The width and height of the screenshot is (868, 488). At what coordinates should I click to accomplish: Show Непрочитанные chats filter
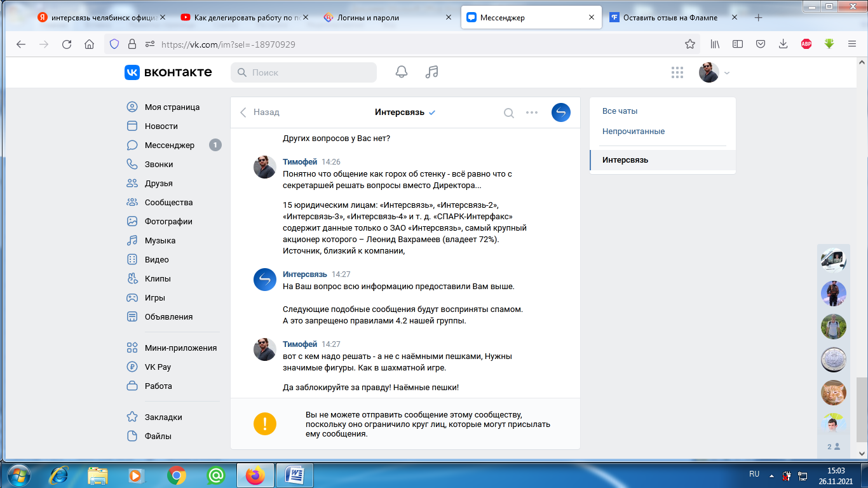coord(663,132)
